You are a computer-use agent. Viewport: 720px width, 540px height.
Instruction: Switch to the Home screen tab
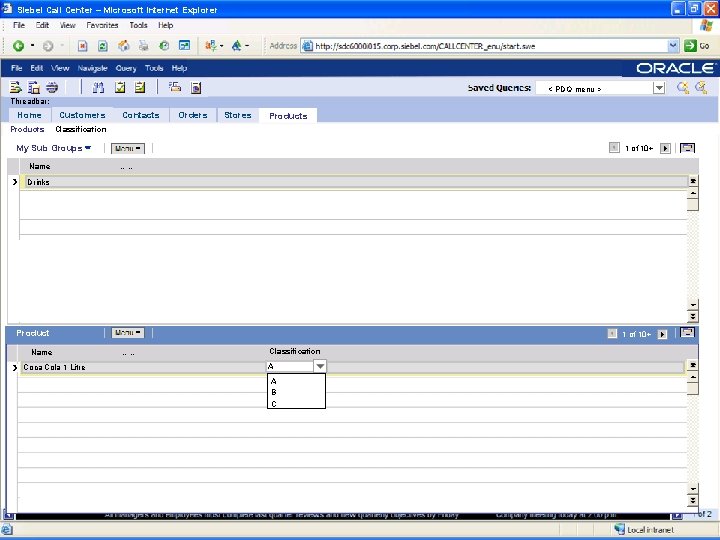29,115
